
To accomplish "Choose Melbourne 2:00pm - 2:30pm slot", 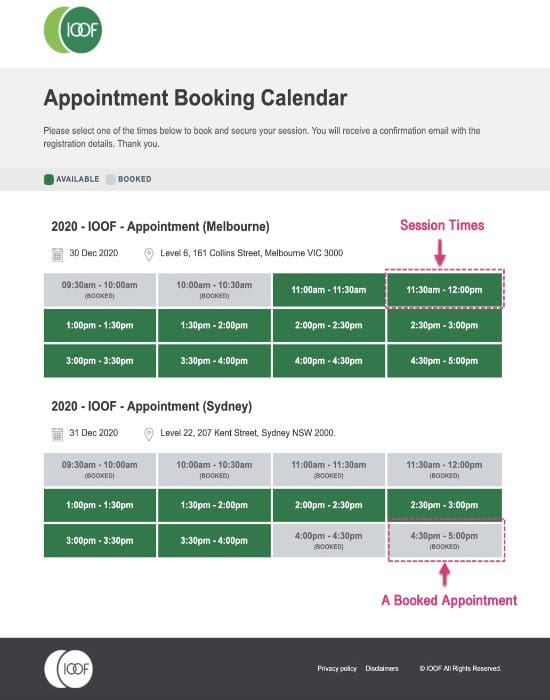I will (329, 325).
